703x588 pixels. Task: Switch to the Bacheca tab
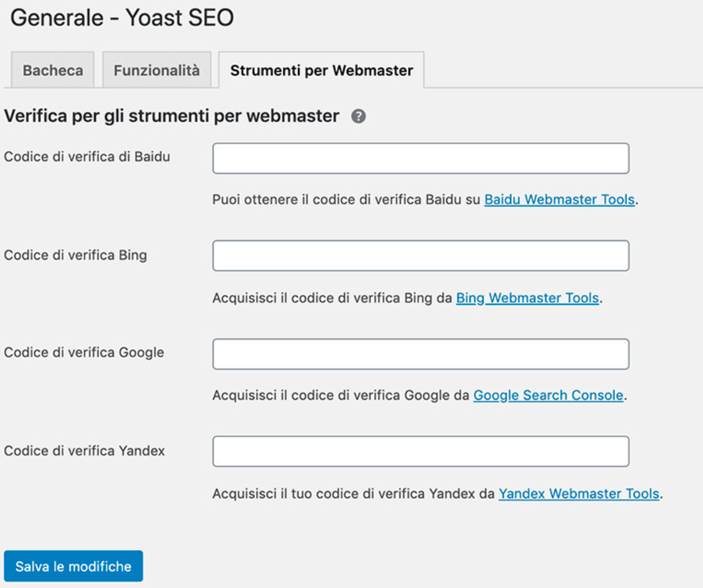[x=52, y=70]
